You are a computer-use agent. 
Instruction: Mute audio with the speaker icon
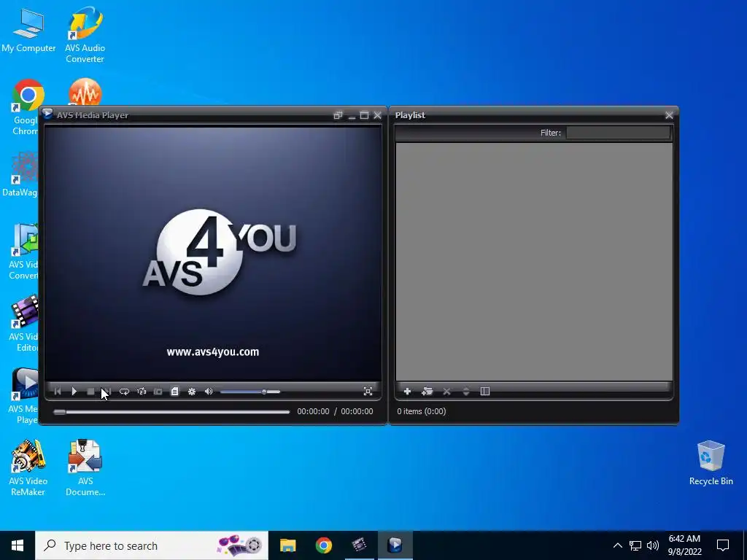[209, 392]
